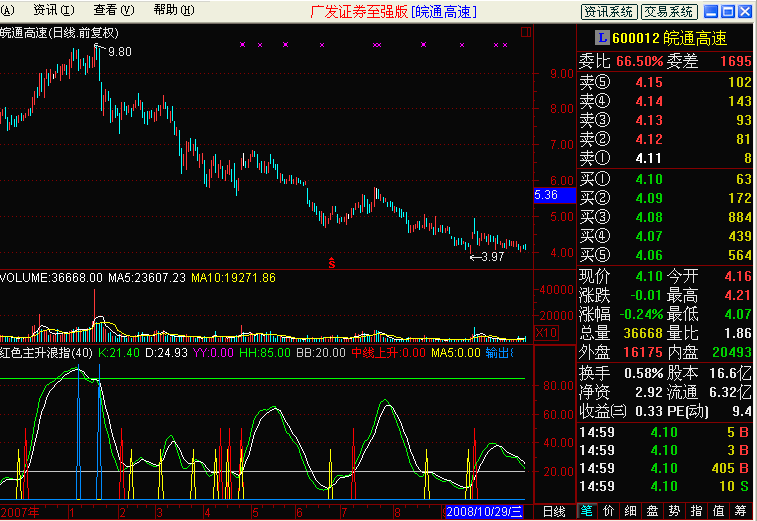Click the 量比 1.86 value
The width and height of the screenshot is (757, 521).
pyautogui.click(x=738, y=333)
